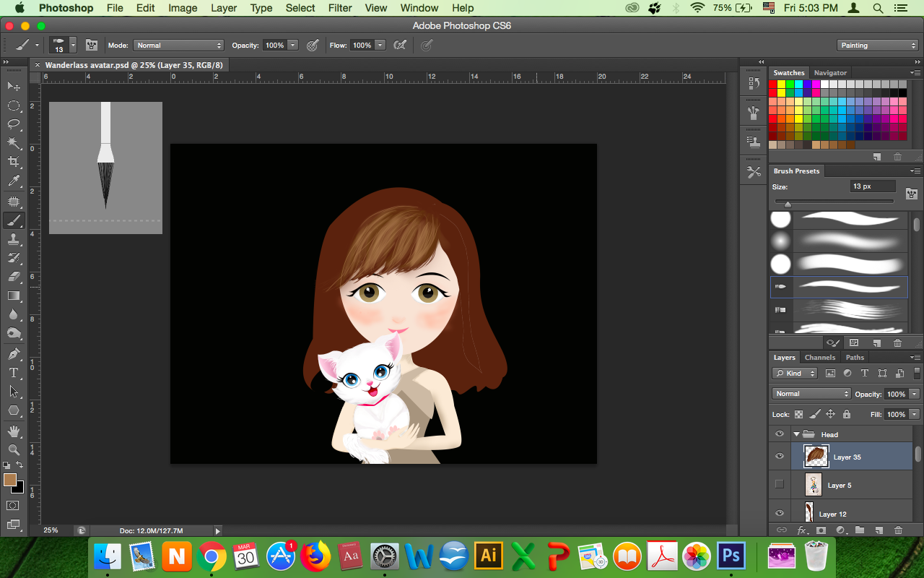Select the Clone Stamp tool
Image resolution: width=924 pixels, height=578 pixels.
click(x=14, y=239)
